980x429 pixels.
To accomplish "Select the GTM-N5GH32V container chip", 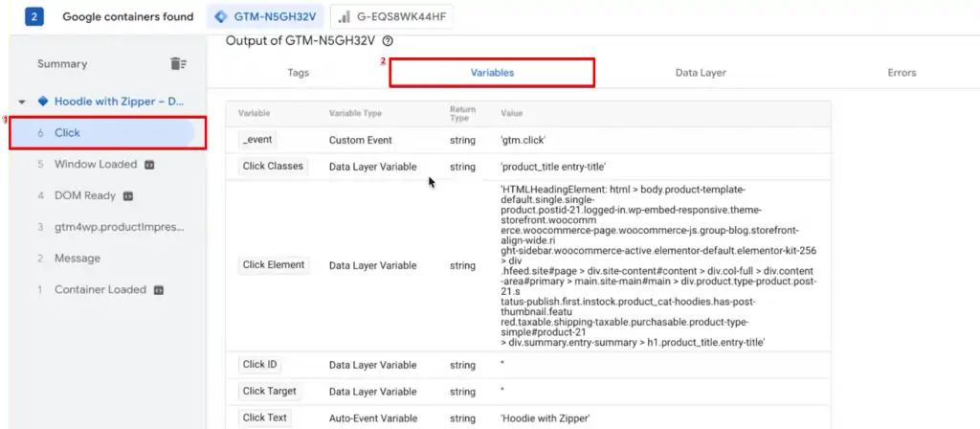I will 265,17.
